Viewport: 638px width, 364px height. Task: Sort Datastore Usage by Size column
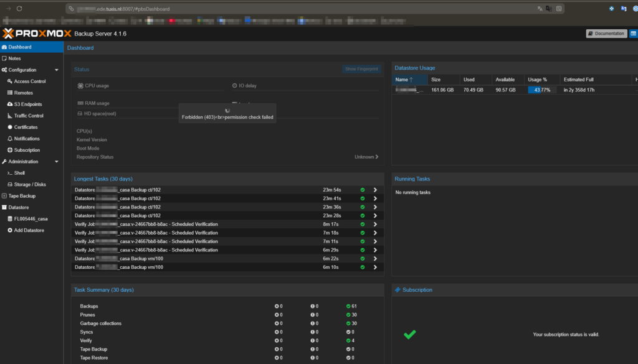coord(444,80)
